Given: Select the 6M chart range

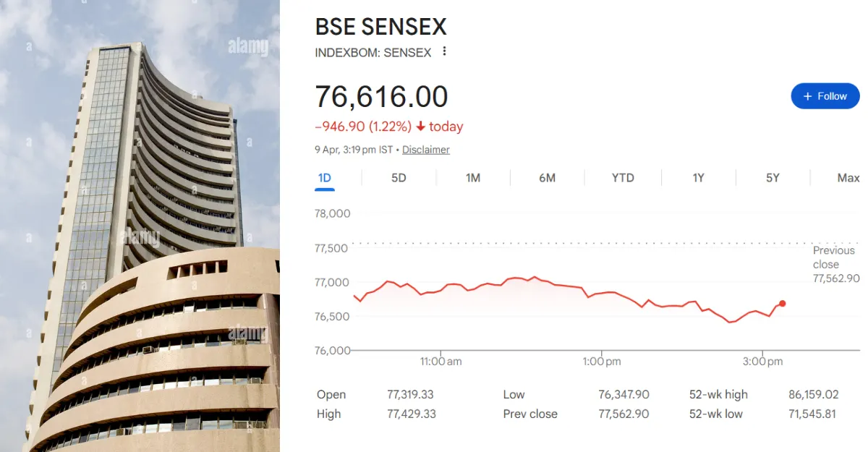Looking at the screenshot, I should coord(547,178).
